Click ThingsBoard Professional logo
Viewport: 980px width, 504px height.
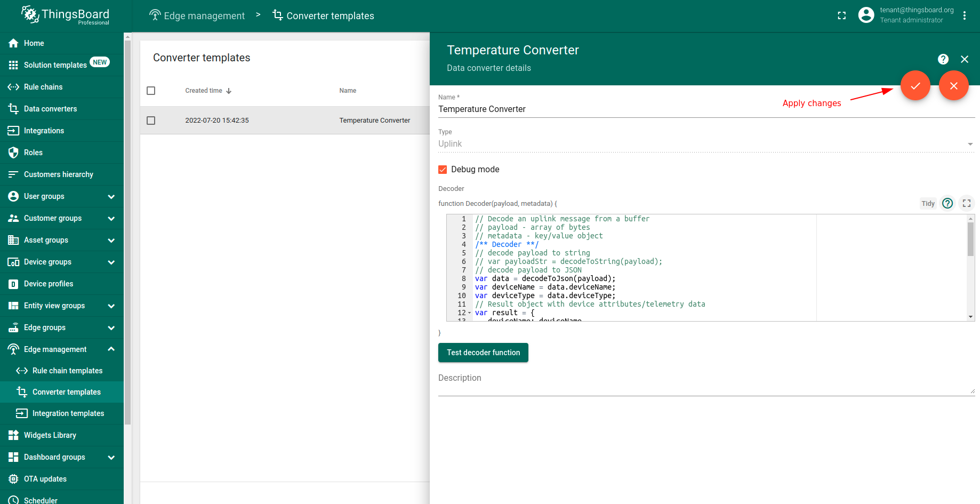click(65, 15)
